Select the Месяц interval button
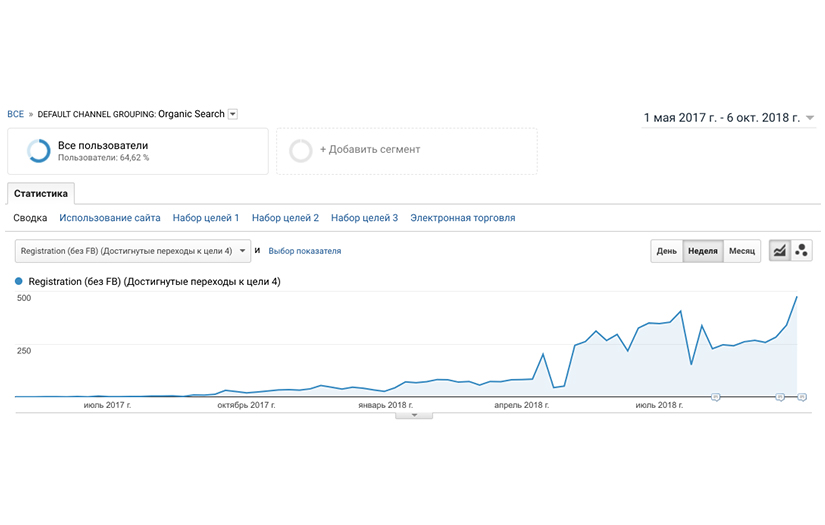Screen dimensions: 825x525 pyautogui.click(x=742, y=251)
